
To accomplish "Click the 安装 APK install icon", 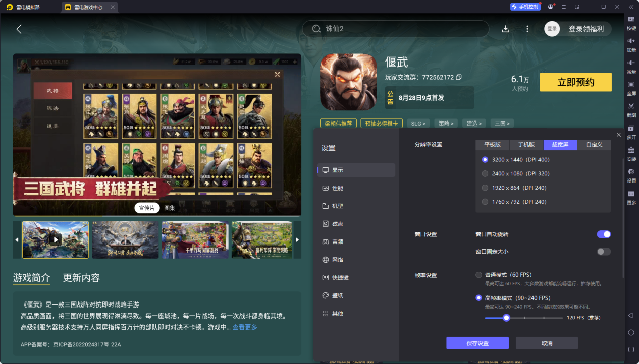I will point(631,150).
